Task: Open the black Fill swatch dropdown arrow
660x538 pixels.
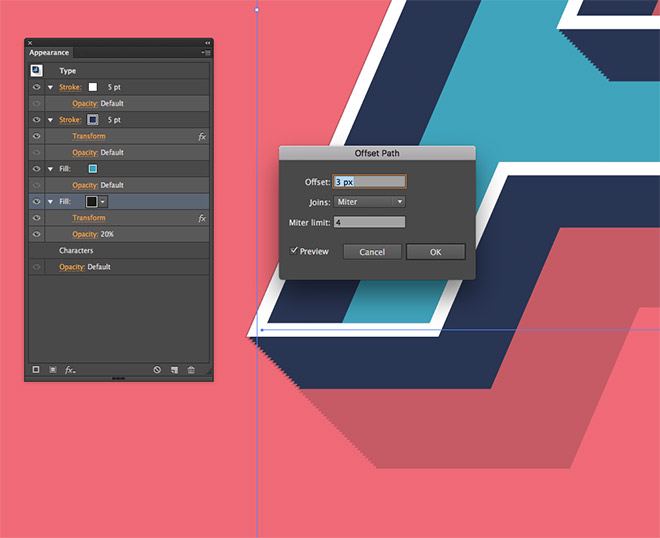Action: 103,202
